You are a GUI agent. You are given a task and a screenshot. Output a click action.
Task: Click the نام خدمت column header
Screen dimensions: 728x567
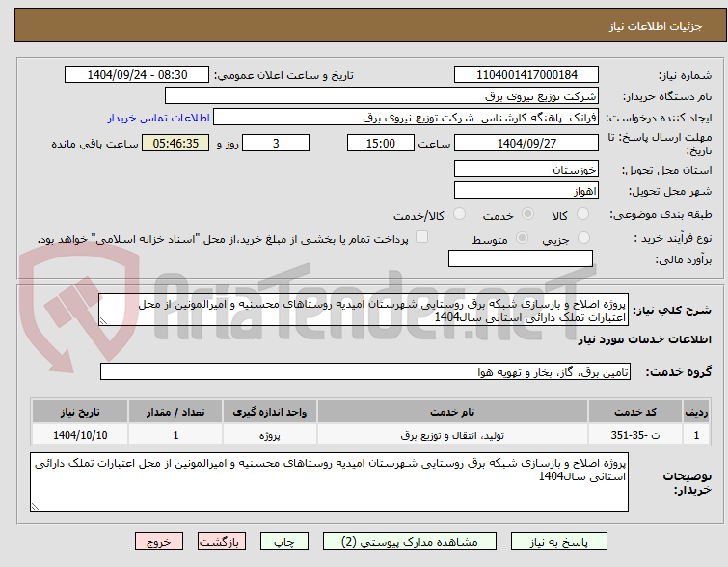click(452, 412)
